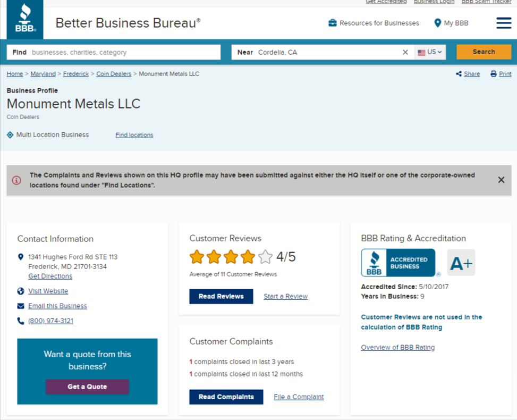
Task: Dismiss the complaints notice banner
Action: point(501,180)
